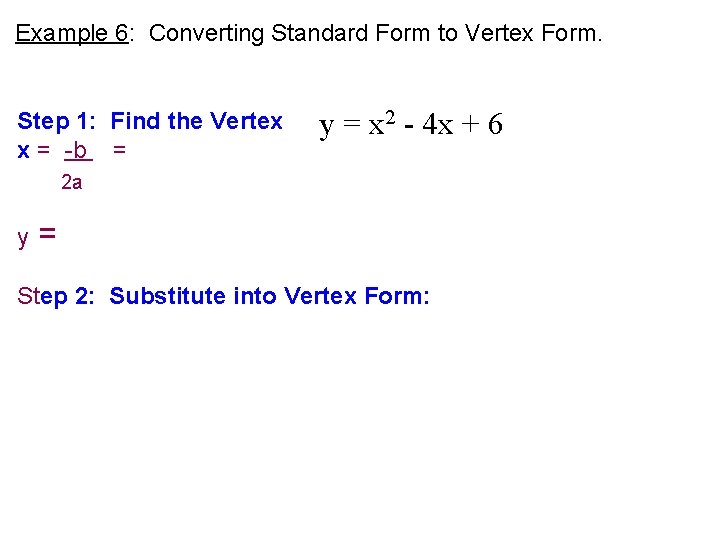Click the blue "Step 1:" label

click(x=56, y=121)
